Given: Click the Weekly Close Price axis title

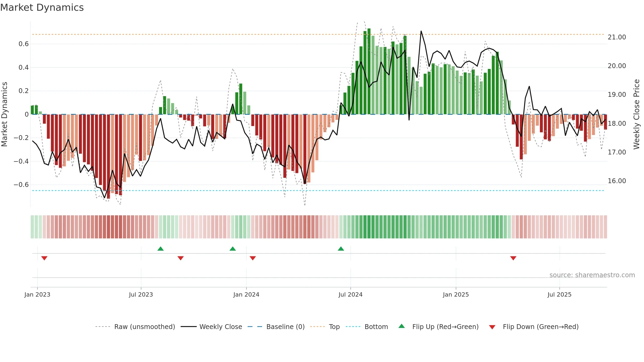Looking at the screenshot, I should pos(636,114).
